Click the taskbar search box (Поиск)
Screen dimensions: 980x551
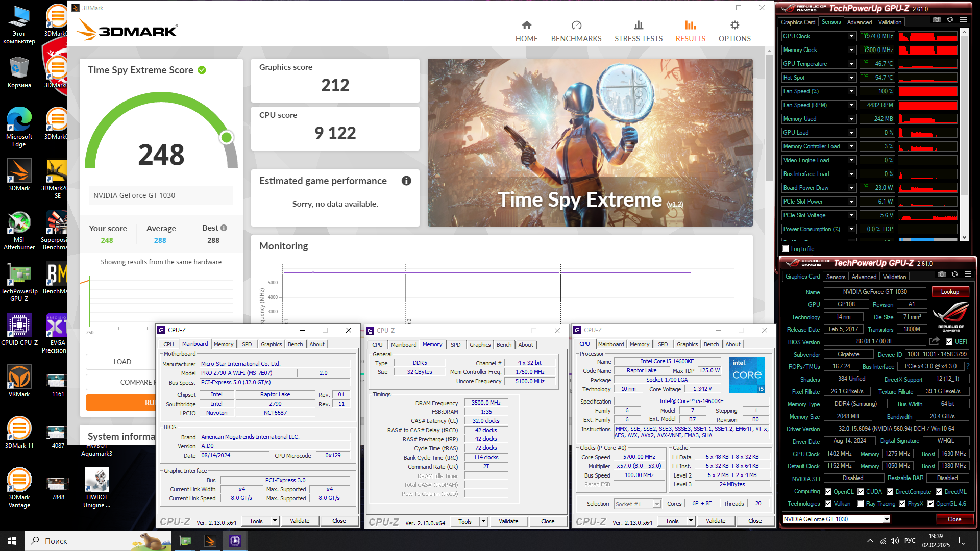[99, 541]
